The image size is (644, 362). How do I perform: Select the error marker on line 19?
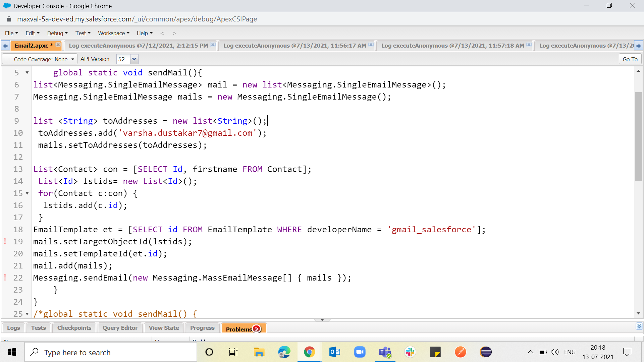pos(5,241)
